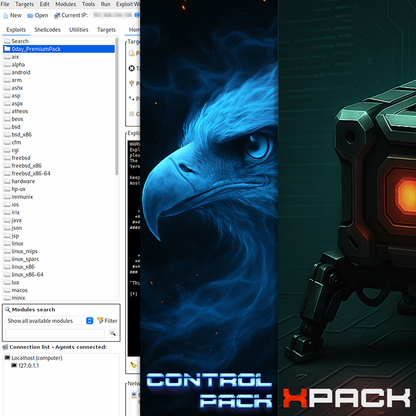Image resolution: width=416 pixels, height=416 pixels.
Task: Open the Run menu
Action: tap(105, 4)
